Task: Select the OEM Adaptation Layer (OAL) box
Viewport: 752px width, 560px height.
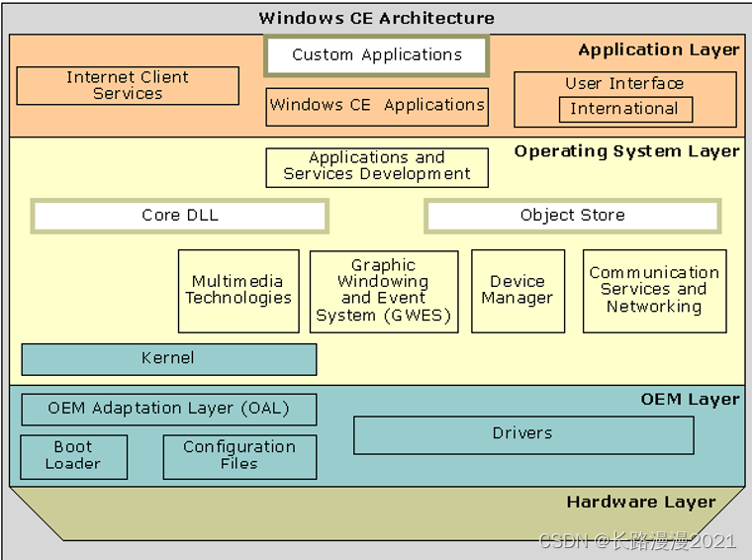Action: click(x=169, y=410)
